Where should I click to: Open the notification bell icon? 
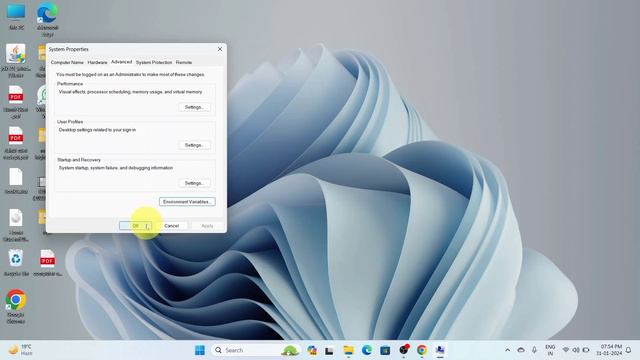pos(629,350)
